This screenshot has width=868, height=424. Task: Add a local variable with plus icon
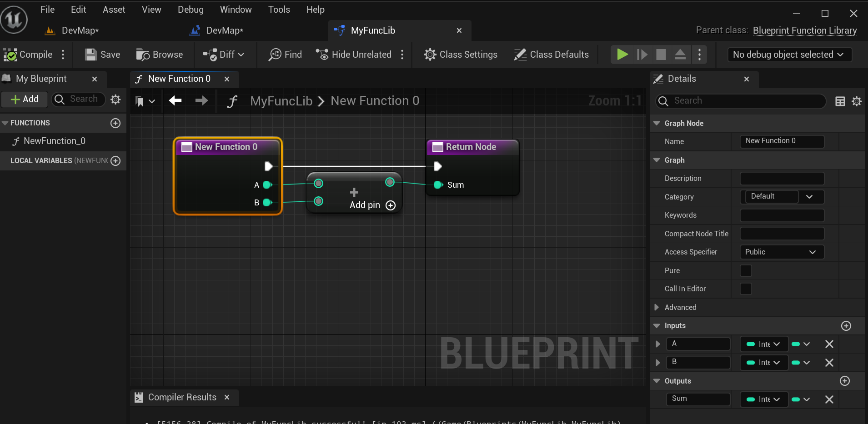click(x=115, y=160)
